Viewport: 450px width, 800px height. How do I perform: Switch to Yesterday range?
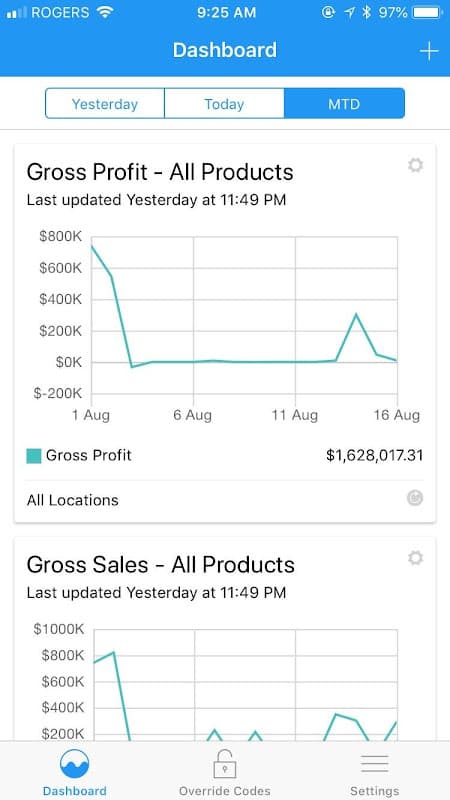pyautogui.click(x=105, y=104)
